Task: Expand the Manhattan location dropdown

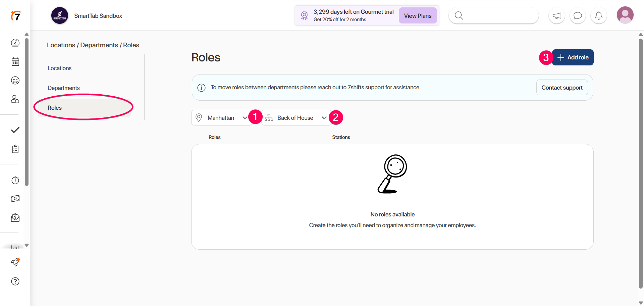Action: click(x=222, y=118)
